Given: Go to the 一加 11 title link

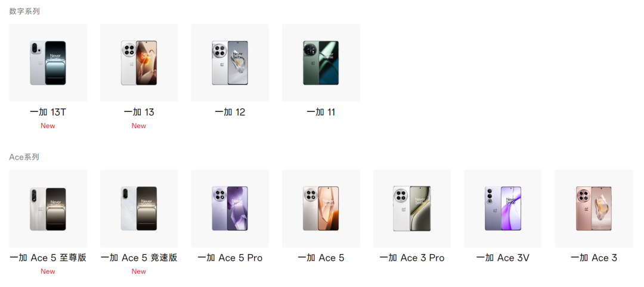Looking at the screenshot, I should click(321, 113).
